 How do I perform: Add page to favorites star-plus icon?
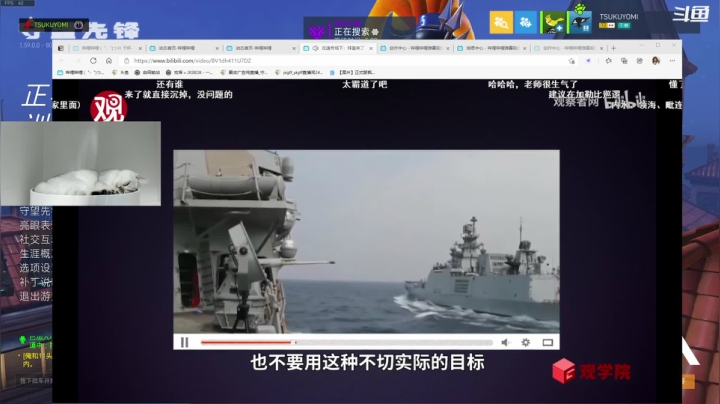(572, 61)
